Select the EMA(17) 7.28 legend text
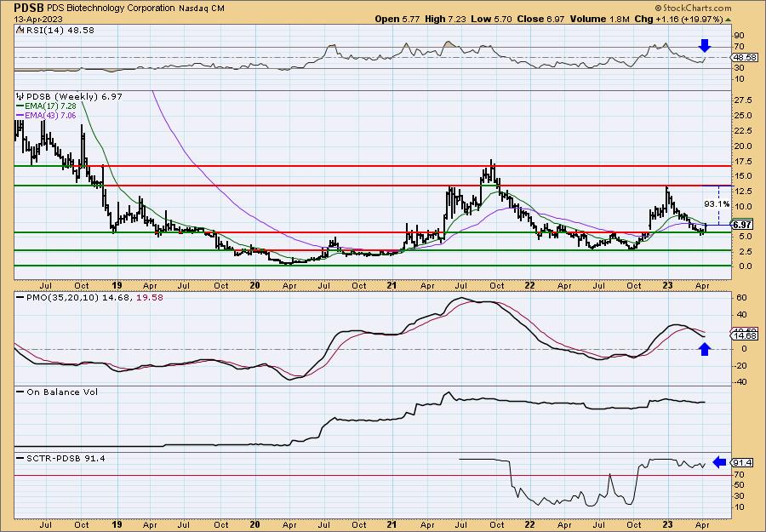Screen dimensions: 766x532 coord(51,106)
